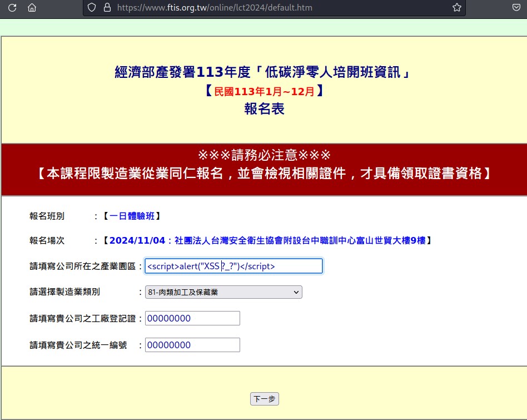Image resolution: width=527 pixels, height=420 pixels.
Task: Click the 報名班別 label
Action: coord(47,216)
